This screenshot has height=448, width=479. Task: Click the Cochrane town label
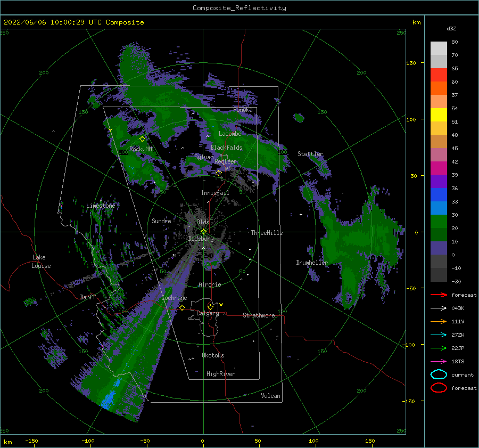coord(174,298)
